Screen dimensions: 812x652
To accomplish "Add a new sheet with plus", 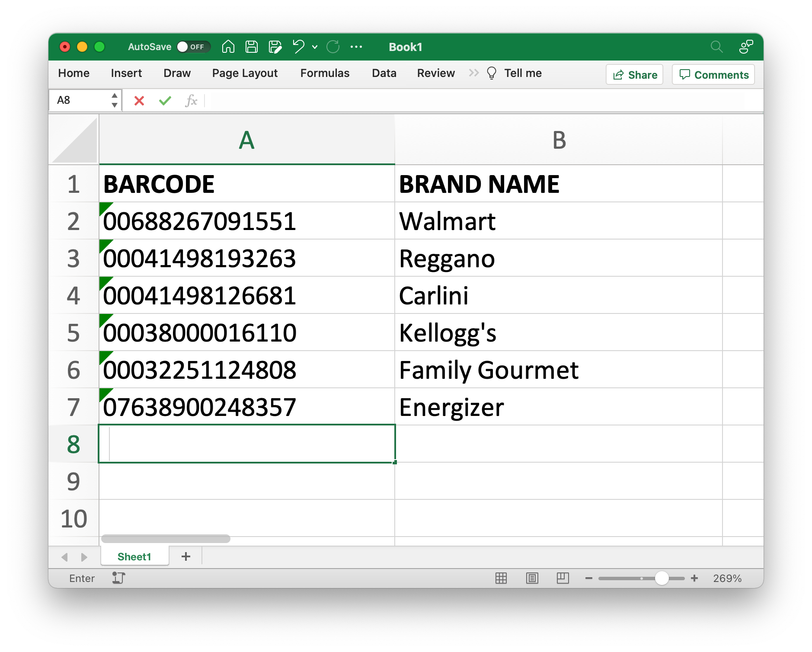I will click(x=186, y=556).
